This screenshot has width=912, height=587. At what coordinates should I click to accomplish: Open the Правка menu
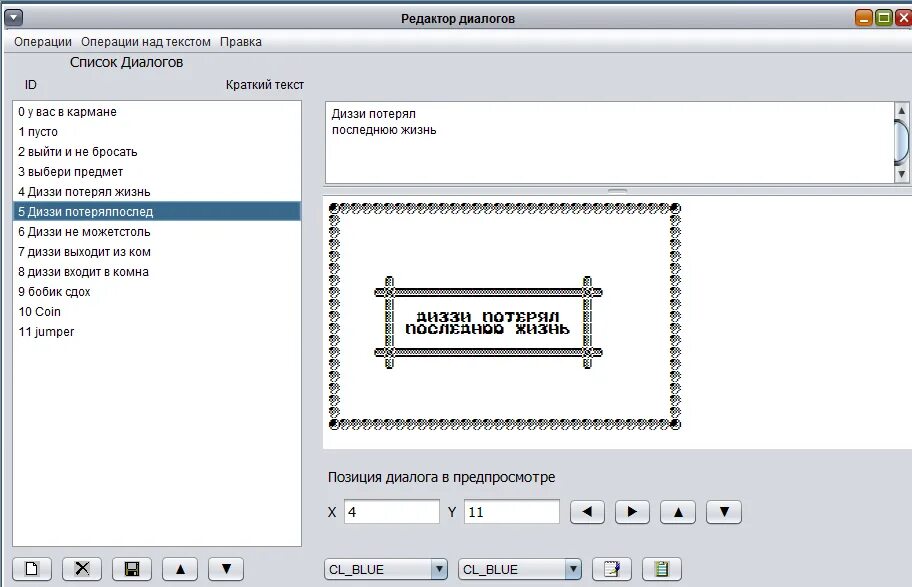241,41
